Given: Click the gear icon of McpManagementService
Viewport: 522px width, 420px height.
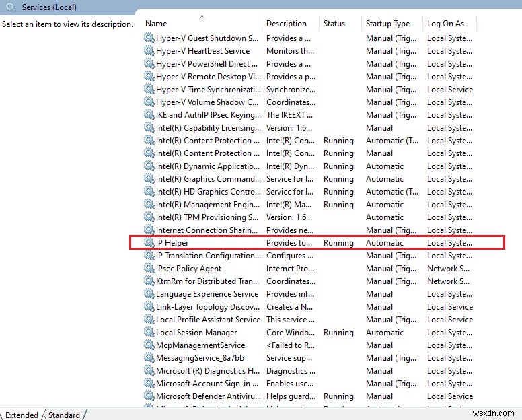Looking at the screenshot, I should pyautogui.click(x=149, y=345).
